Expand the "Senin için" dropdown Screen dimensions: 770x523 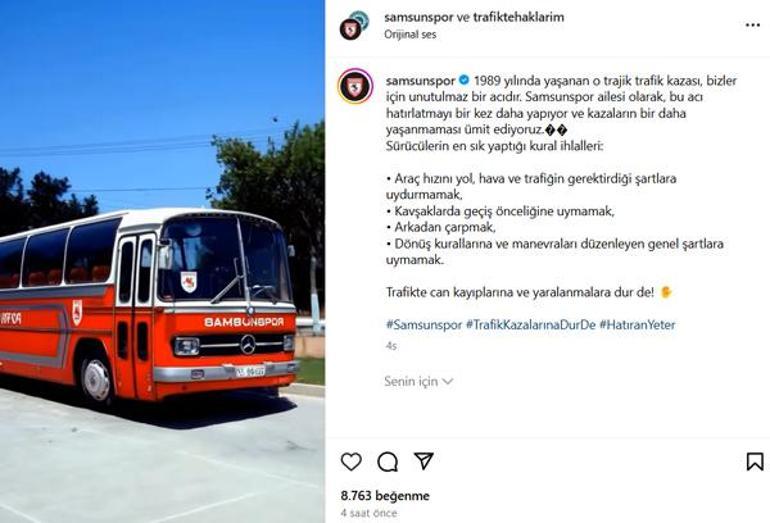click(x=418, y=381)
